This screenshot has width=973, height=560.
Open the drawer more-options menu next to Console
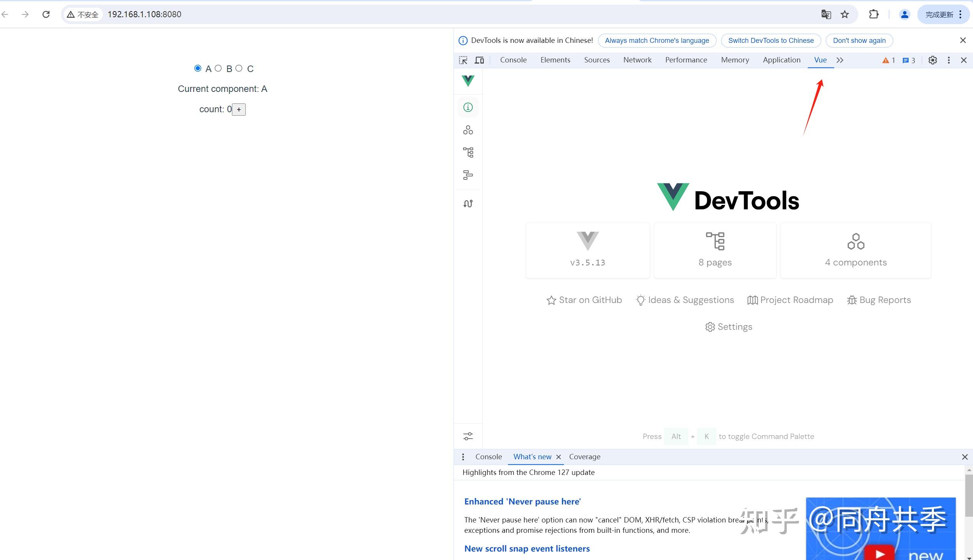[x=463, y=457]
